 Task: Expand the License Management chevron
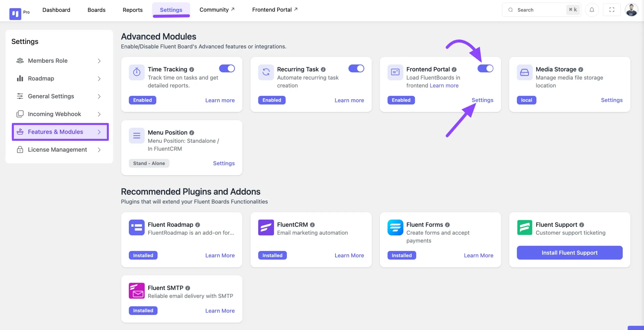tap(99, 150)
